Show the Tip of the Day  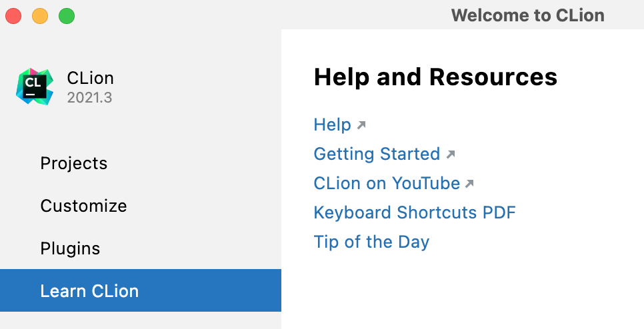[371, 242]
